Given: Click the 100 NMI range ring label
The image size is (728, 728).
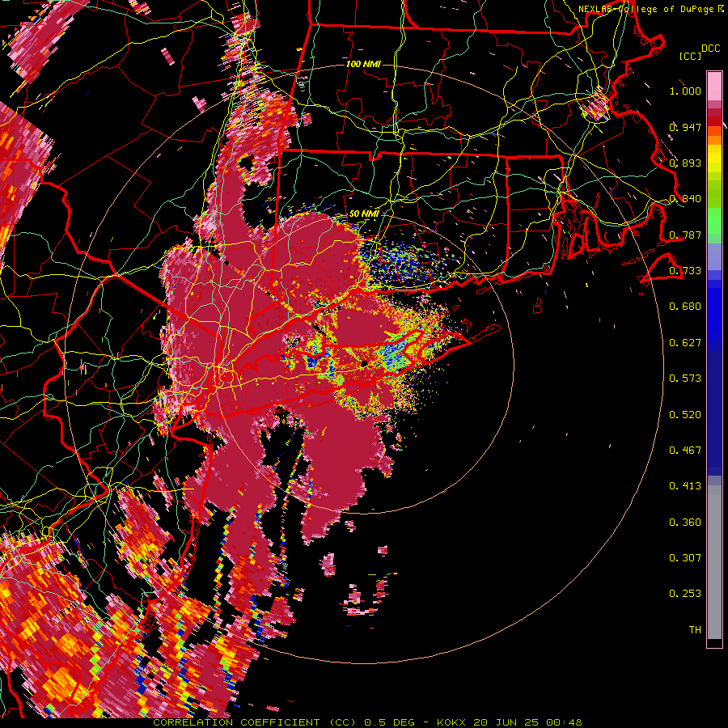Looking at the screenshot, I should point(363,64).
